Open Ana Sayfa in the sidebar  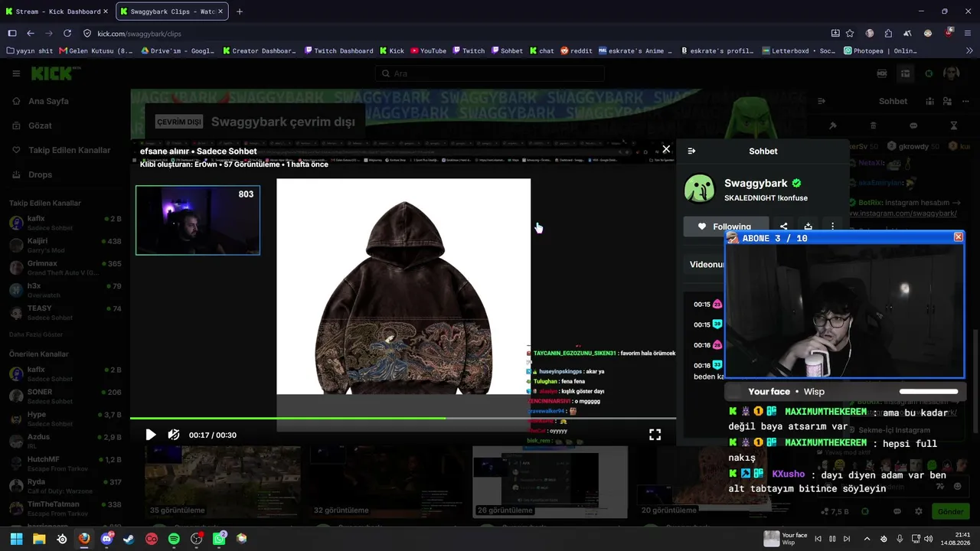tap(48, 101)
